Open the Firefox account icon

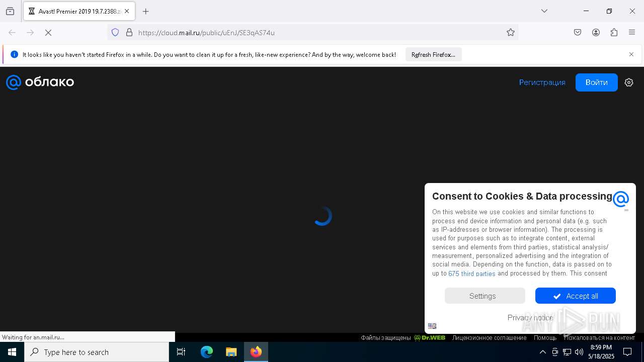596,33
